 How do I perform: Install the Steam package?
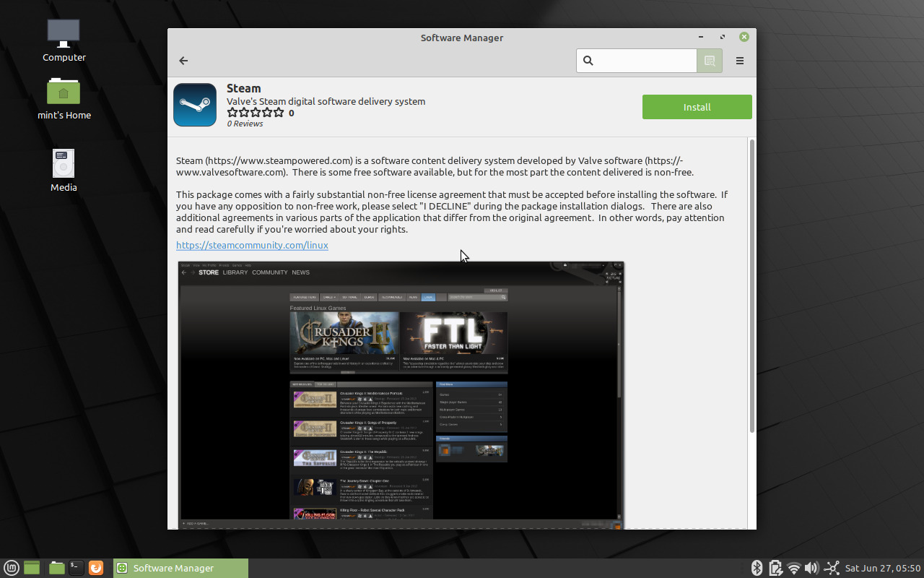click(697, 107)
